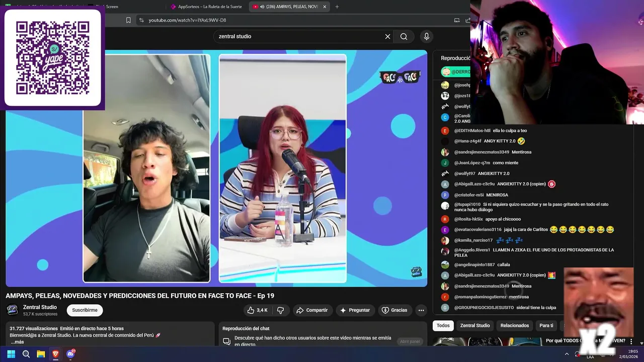Open @evatacovaleriano3116 avatar in chat
Viewport: 644px width, 362px height.
(445, 230)
